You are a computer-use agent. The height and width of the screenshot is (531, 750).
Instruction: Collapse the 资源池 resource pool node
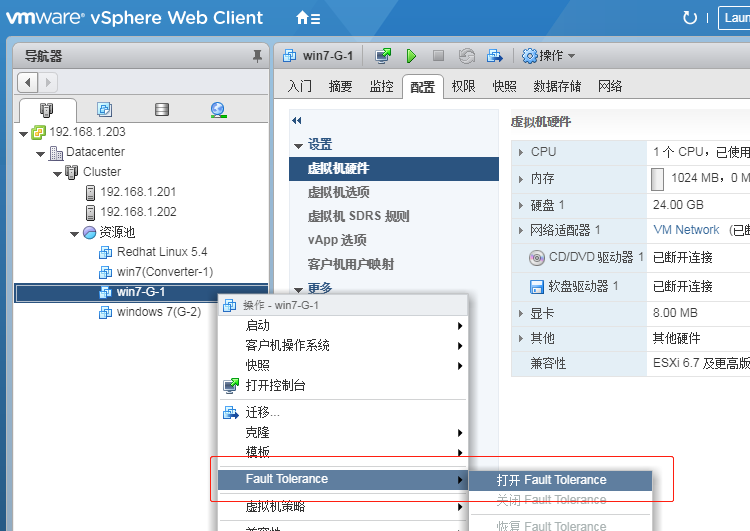click(74, 234)
